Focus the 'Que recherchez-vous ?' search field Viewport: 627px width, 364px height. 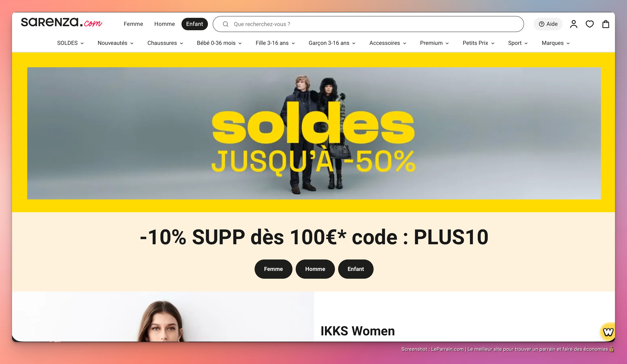click(368, 24)
